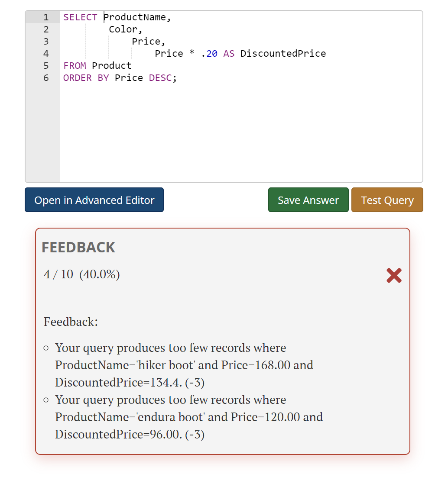Click line number 4 in the gutter

pos(45,53)
